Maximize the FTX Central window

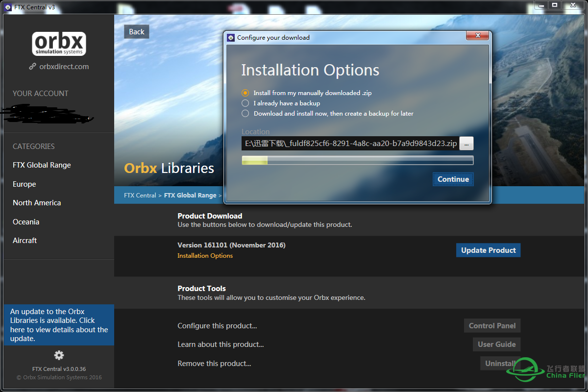pyautogui.click(x=554, y=5)
